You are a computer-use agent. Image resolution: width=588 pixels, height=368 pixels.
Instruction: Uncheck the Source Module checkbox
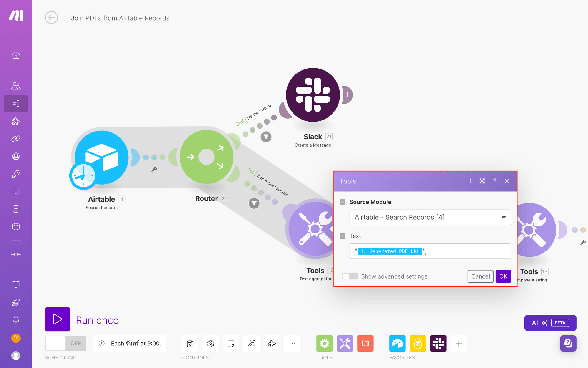click(x=343, y=202)
